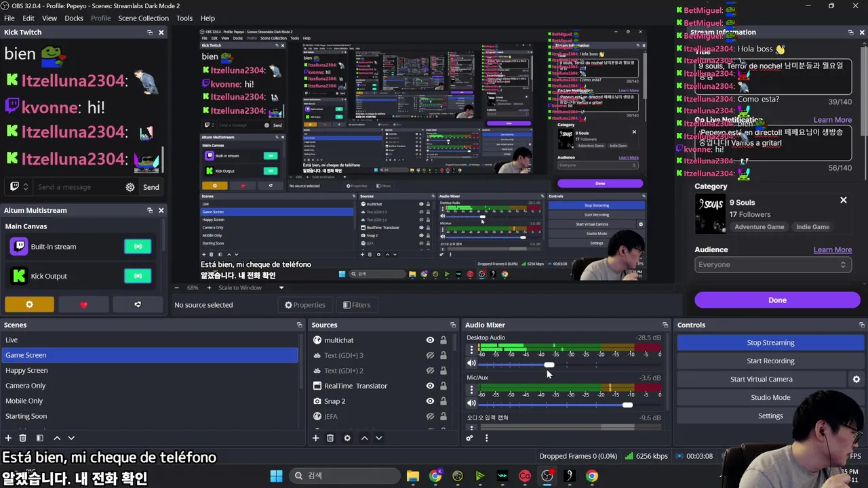Mute Desktop Audio speaker
The width and height of the screenshot is (868, 488).
pyautogui.click(x=471, y=364)
